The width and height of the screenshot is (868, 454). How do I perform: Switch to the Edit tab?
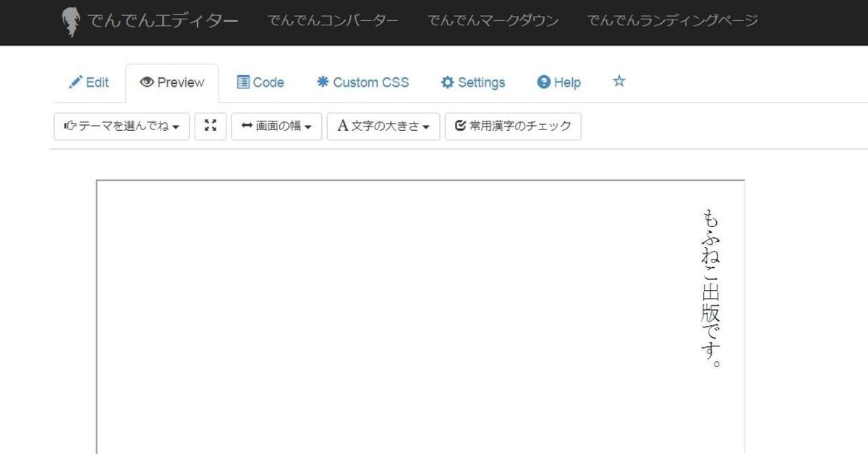click(x=88, y=82)
